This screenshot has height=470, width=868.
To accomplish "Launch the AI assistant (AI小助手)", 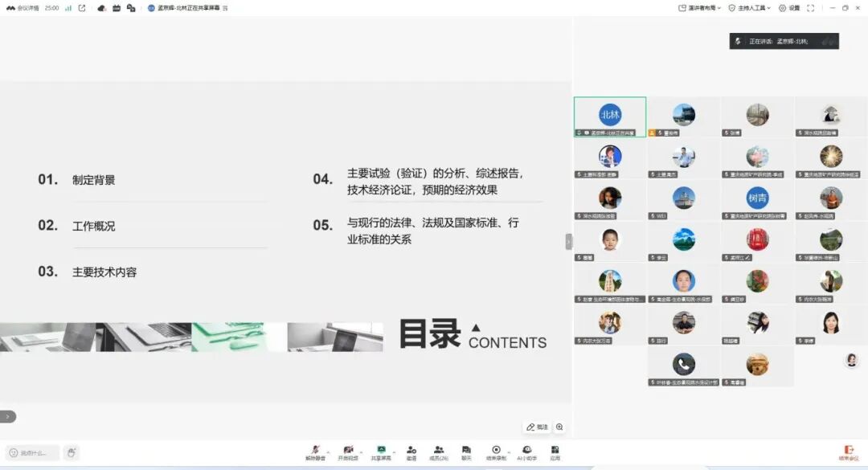I will click(x=526, y=450).
